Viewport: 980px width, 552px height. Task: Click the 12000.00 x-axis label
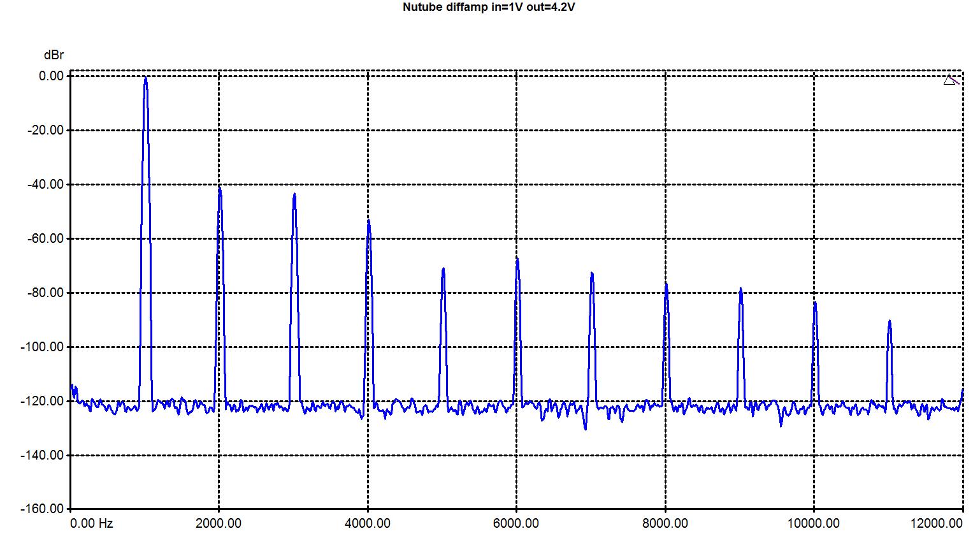click(x=937, y=523)
